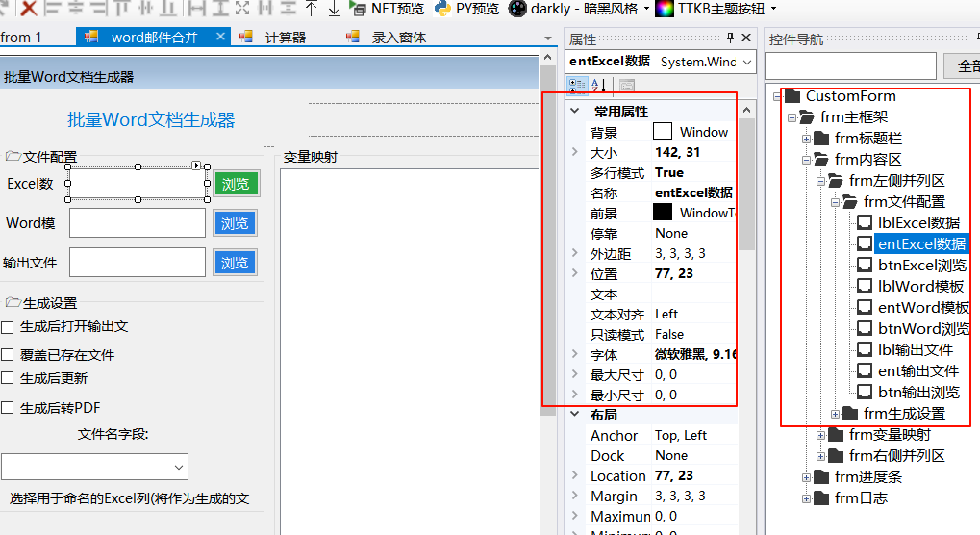Click the 背景 Window color swatch
980x535 pixels.
[663, 131]
